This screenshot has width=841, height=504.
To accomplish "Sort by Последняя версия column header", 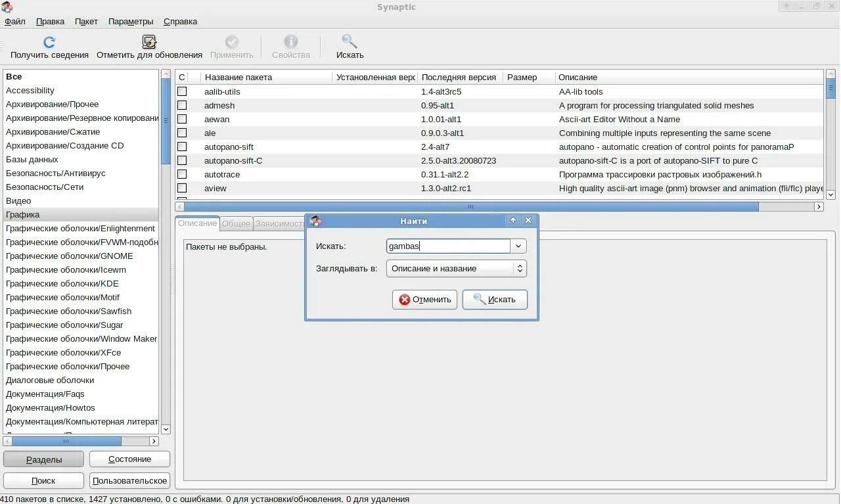I will (461, 77).
